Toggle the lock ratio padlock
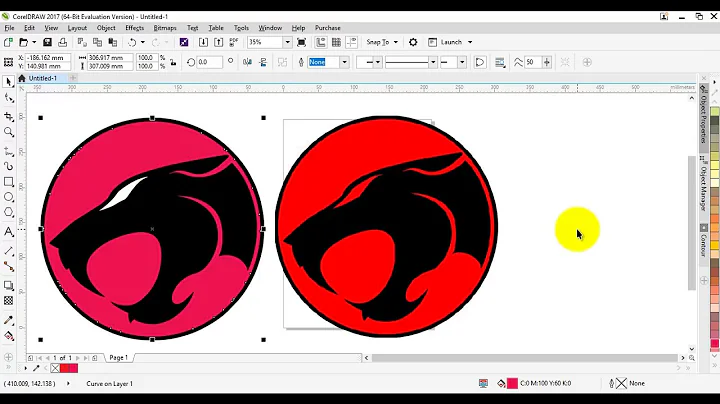This screenshot has height=404, width=720. tap(173, 62)
